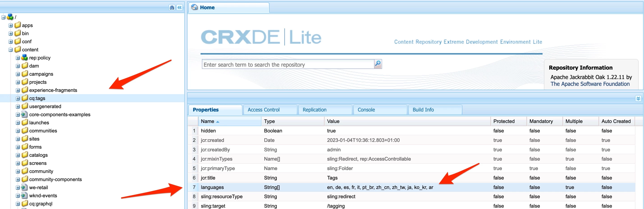644x209 pixels.
Task: Click the Home tab icon
Action: click(194, 7)
